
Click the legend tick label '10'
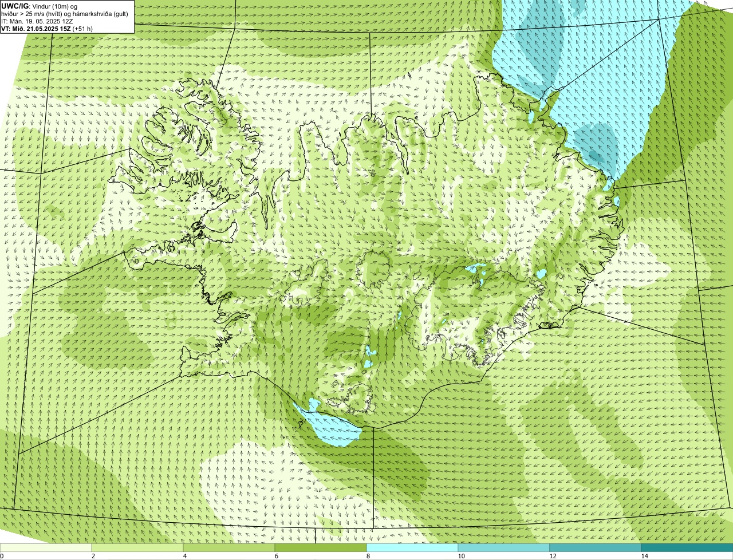coord(461,556)
